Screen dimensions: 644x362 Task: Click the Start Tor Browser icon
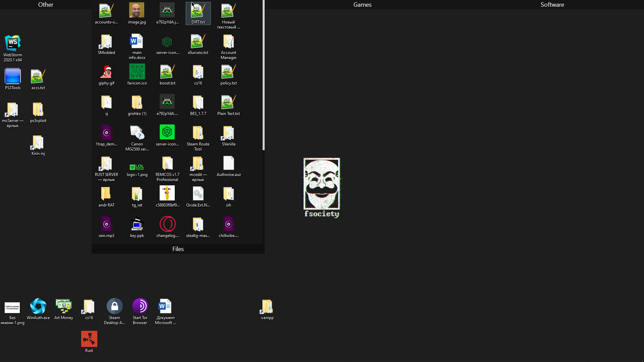coord(140,307)
